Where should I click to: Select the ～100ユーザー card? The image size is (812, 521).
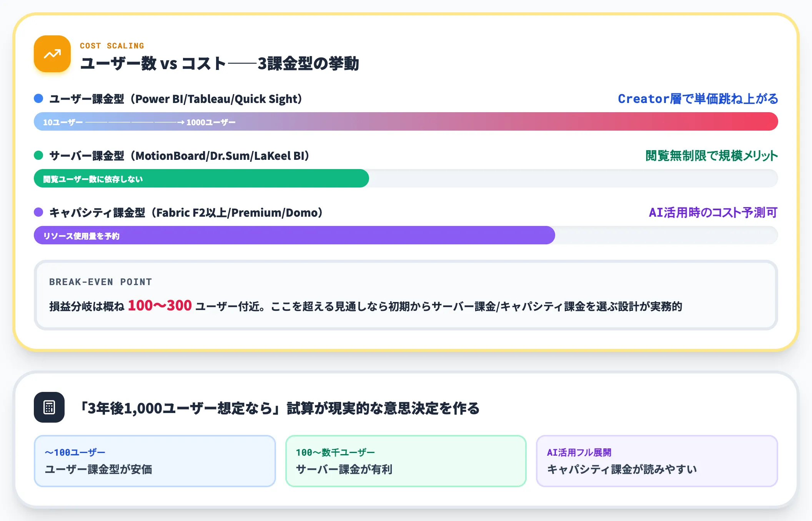[155, 461]
